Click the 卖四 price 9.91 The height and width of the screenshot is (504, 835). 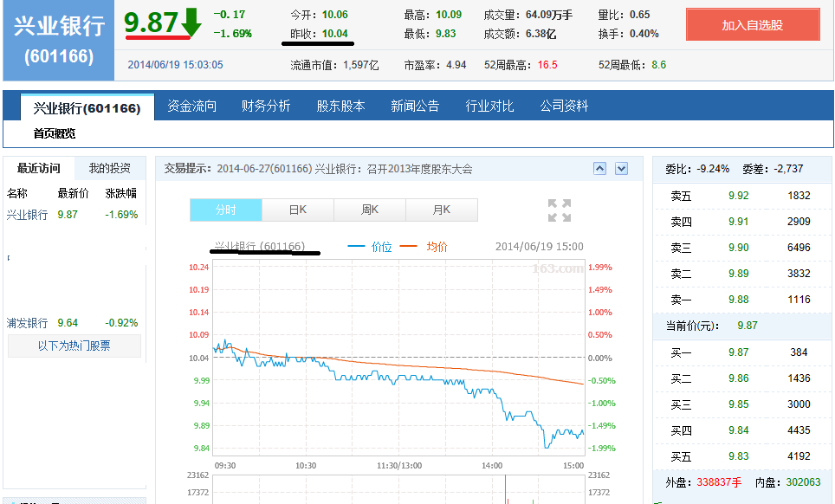click(739, 222)
